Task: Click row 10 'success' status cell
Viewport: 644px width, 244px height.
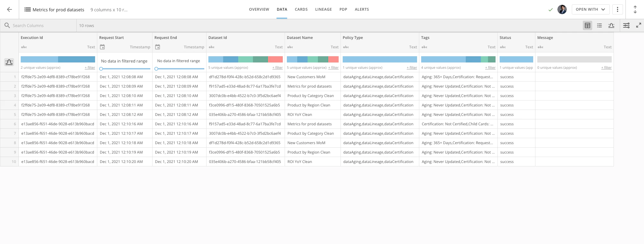Action: [x=516, y=162]
